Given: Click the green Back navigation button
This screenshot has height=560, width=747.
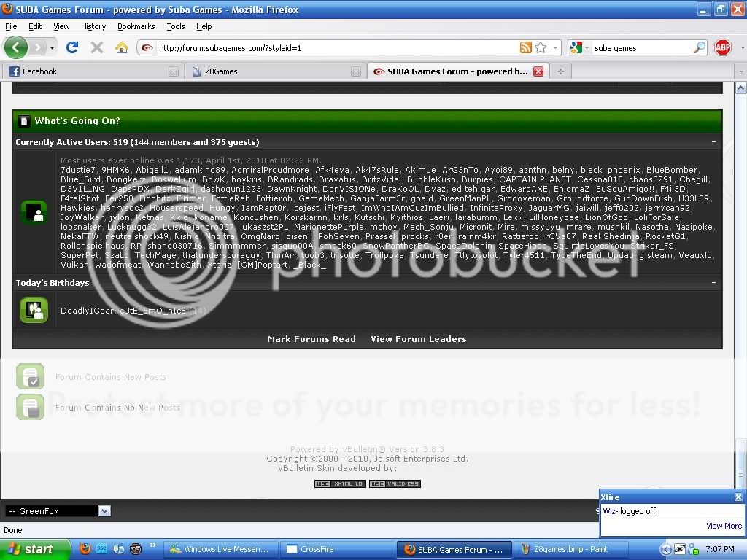Looking at the screenshot, I should pyautogui.click(x=16, y=47).
